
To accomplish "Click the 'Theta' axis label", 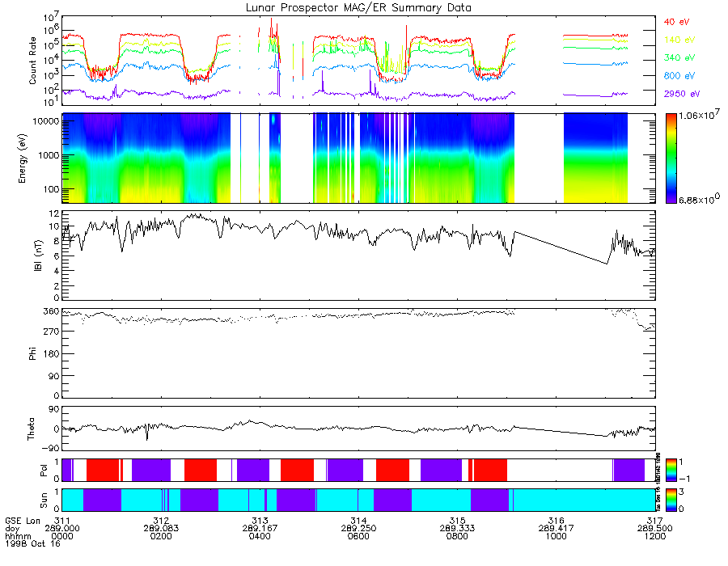I will tap(31, 429).
